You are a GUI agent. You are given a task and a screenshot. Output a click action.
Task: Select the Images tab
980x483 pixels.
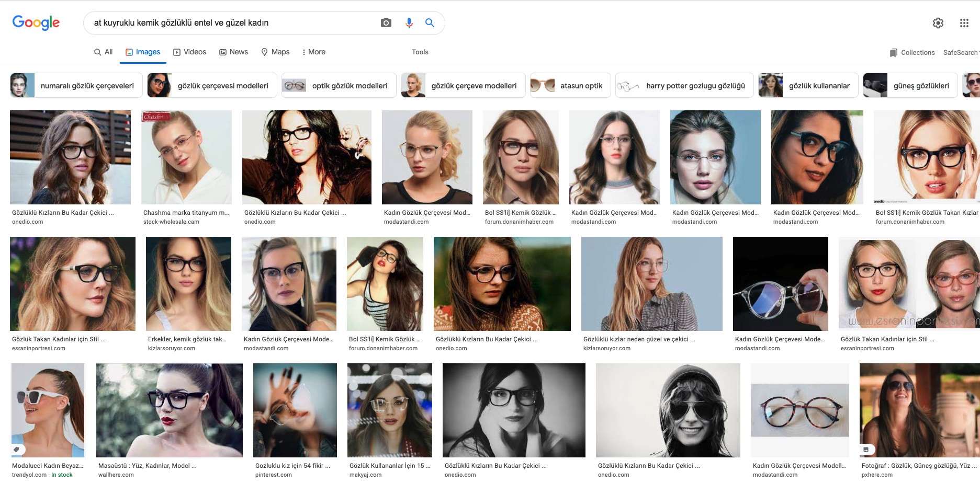point(143,52)
